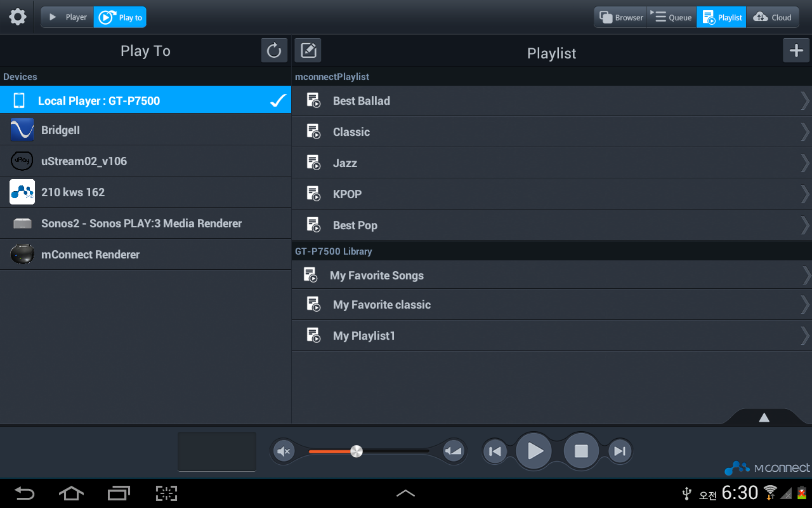
Task: Expand My Favorite Songs with its chevron
Action: (x=806, y=275)
